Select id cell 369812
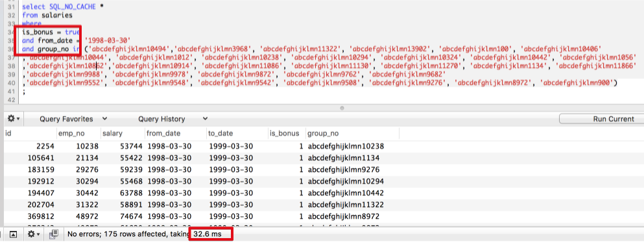 (x=41, y=216)
